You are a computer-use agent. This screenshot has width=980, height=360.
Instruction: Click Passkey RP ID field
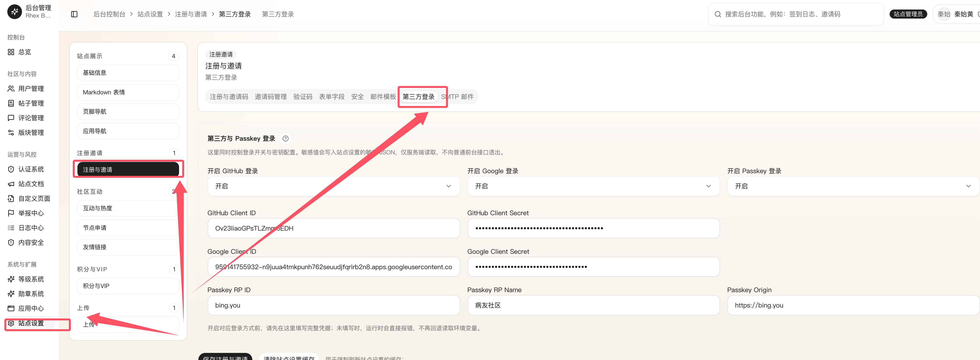[334, 305]
